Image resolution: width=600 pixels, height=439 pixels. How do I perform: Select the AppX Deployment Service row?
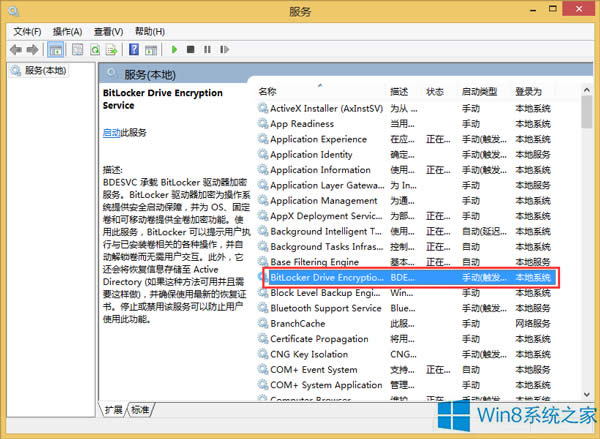pyautogui.click(x=404, y=216)
